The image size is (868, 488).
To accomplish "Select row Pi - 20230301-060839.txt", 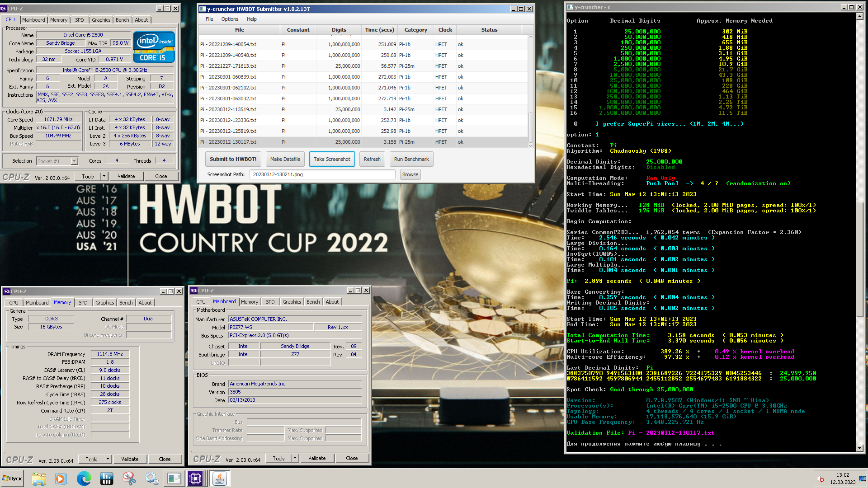I will coord(363,77).
